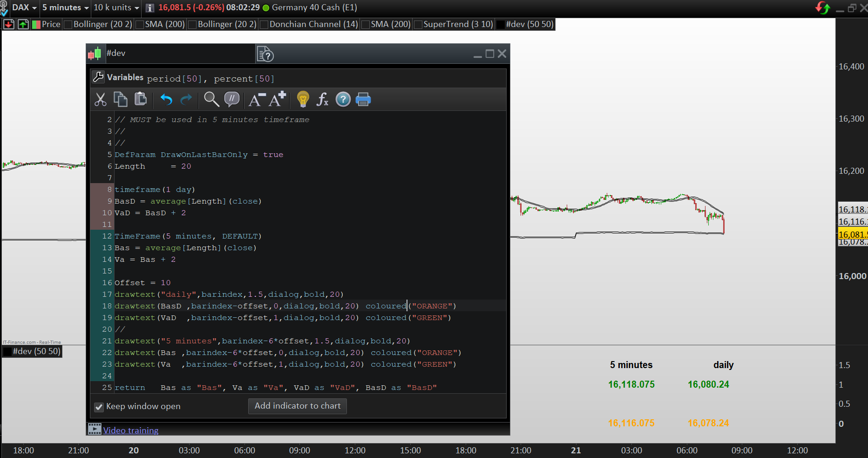Toggle the #dev (50 50) indicator checkbox in top bar
This screenshot has height=458, width=868.
click(x=500, y=25)
